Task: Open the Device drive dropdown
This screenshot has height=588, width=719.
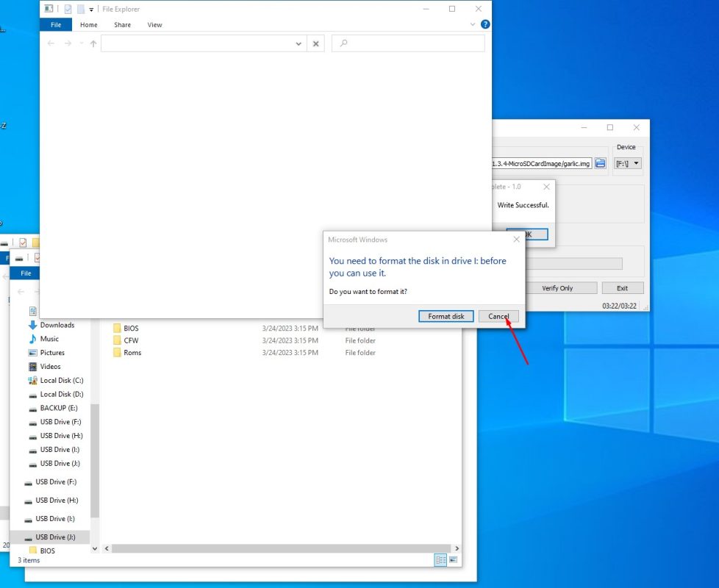Action: point(627,163)
